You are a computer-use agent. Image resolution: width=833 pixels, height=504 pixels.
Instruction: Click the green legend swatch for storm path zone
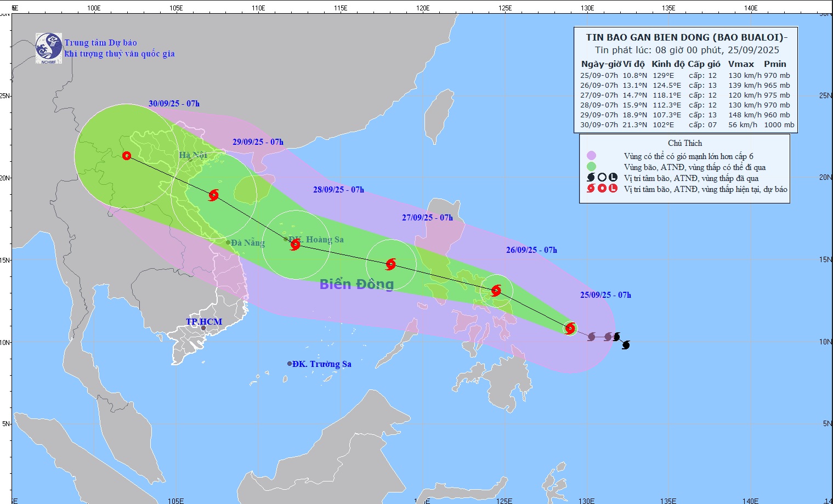[591, 167]
